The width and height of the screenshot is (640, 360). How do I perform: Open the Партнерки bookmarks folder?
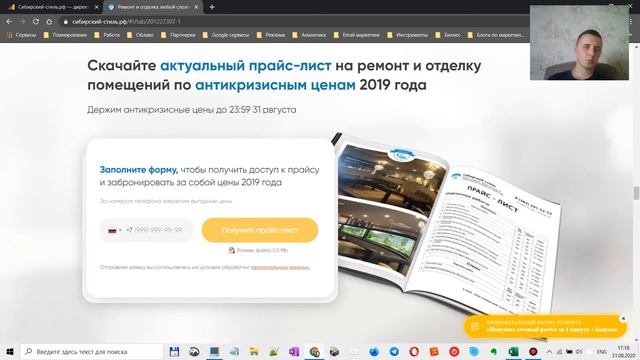(x=178, y=35)
